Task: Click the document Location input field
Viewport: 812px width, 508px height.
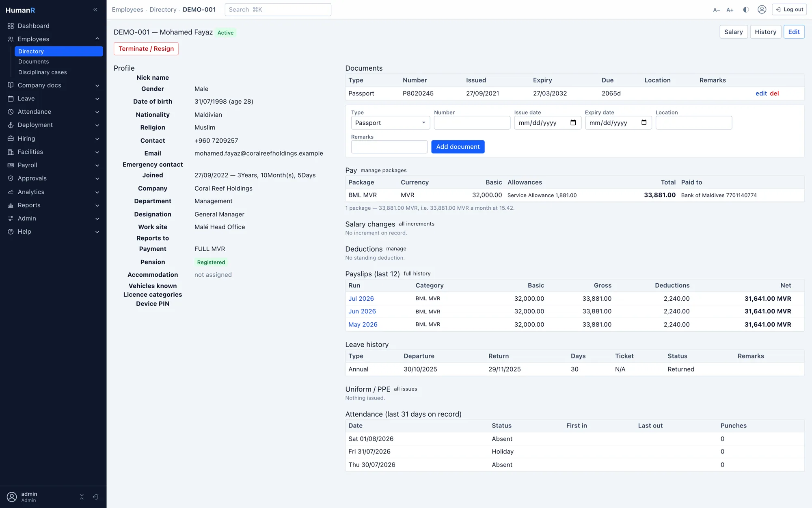Action: pos(693,123)
